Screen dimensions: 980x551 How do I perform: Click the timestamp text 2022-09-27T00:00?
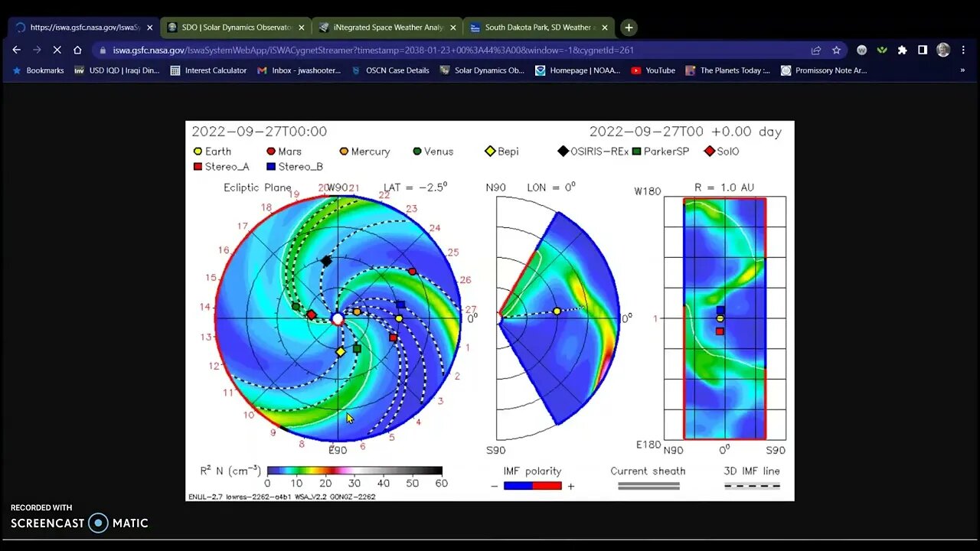point(259,132)
